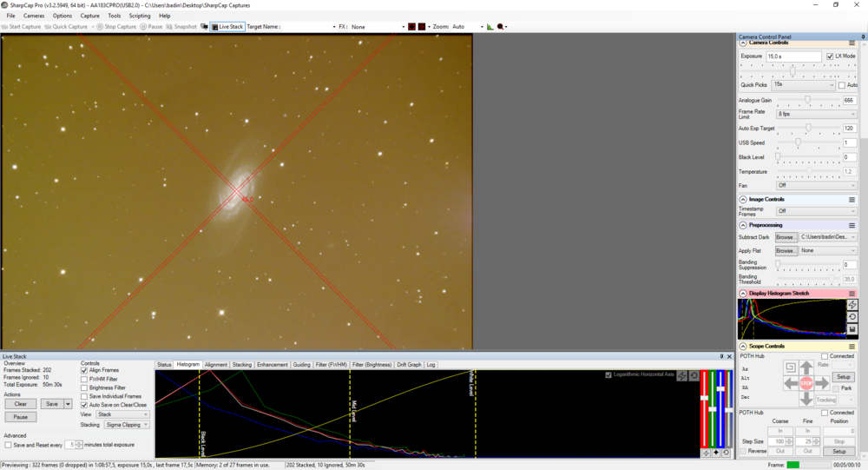Click the spiral search icon in Scope Controls
The image size is (868, 470).
790,367
